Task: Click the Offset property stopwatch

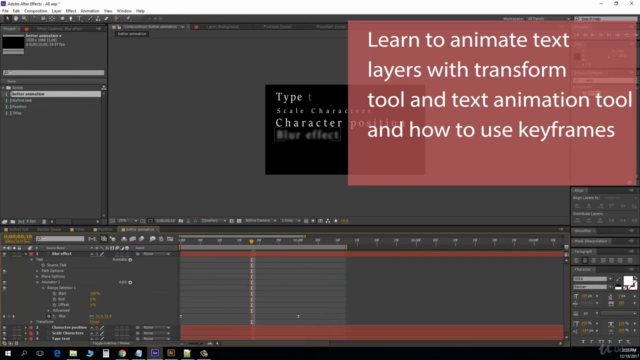Action: coord(54,305)
